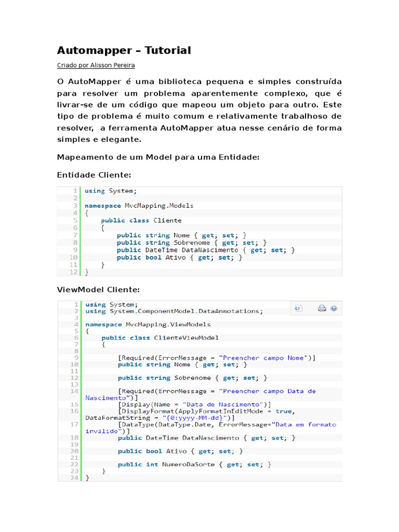Click 'public string Sobrenome' line in Entidade Cliente
Viewport: 399px width, 532px height.
[192, 243]
